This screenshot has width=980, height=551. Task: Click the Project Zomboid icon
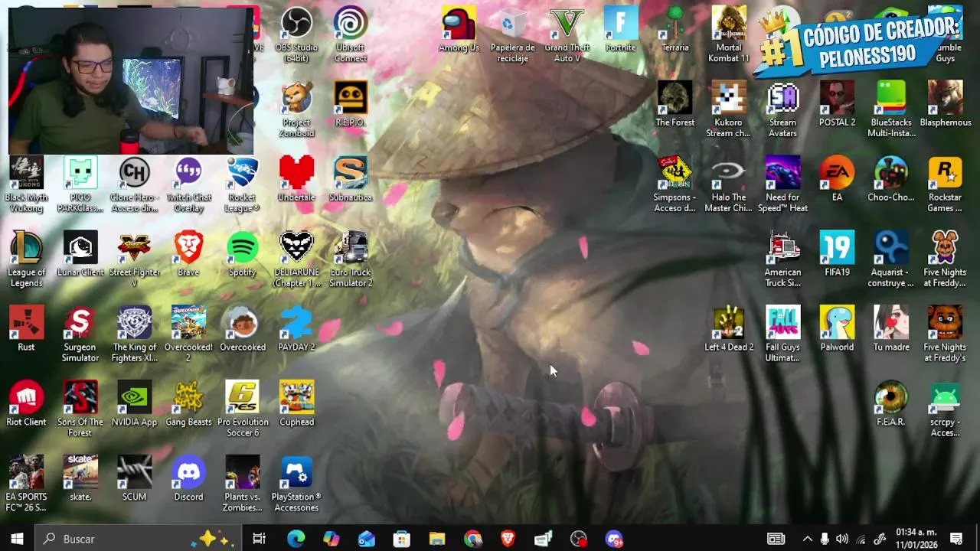296,109
